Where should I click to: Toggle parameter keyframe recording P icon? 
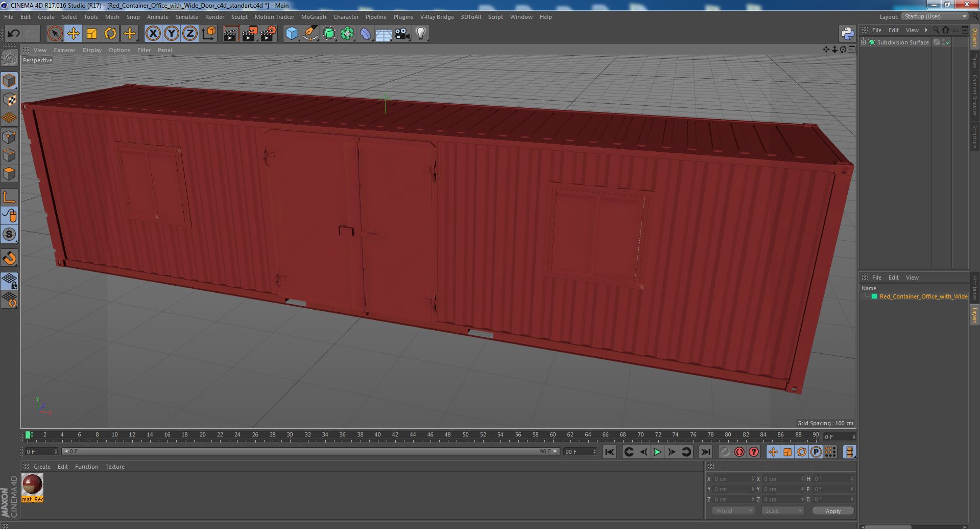816,452
